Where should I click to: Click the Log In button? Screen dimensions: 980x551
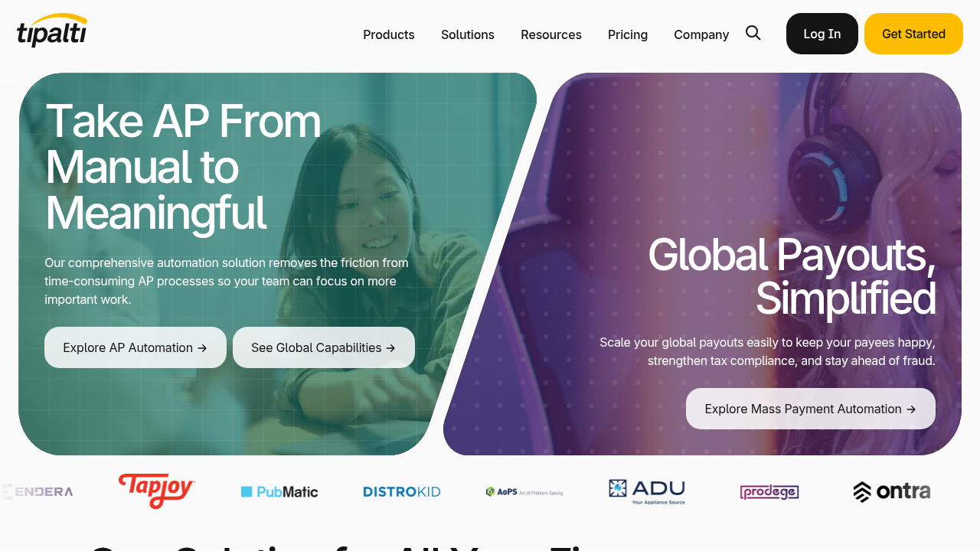pyautogui.click(x=822, y=34)
